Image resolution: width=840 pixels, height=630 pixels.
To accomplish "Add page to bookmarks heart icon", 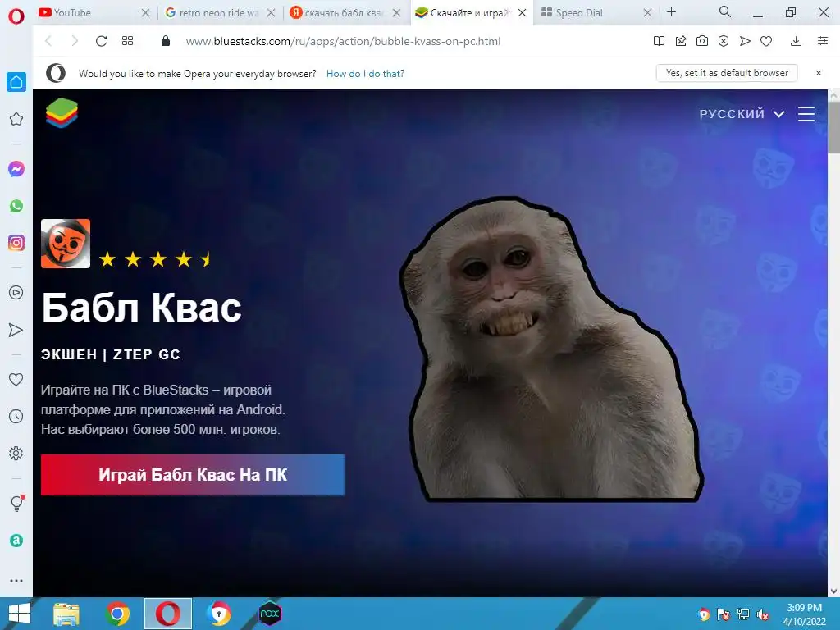I will coord(766,41).
